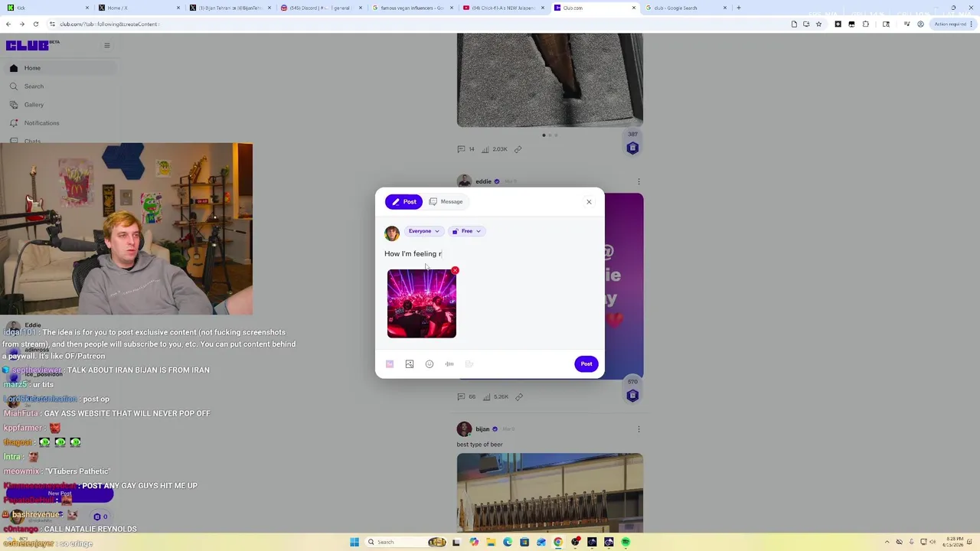Expand the Everyone audience dropdown
The image size is (980, 551).
click(423, 231)
